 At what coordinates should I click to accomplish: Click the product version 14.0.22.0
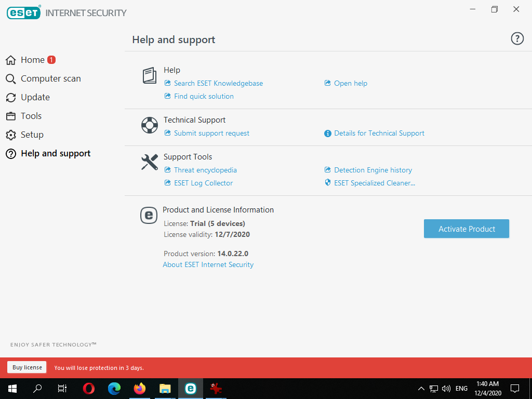233,254
